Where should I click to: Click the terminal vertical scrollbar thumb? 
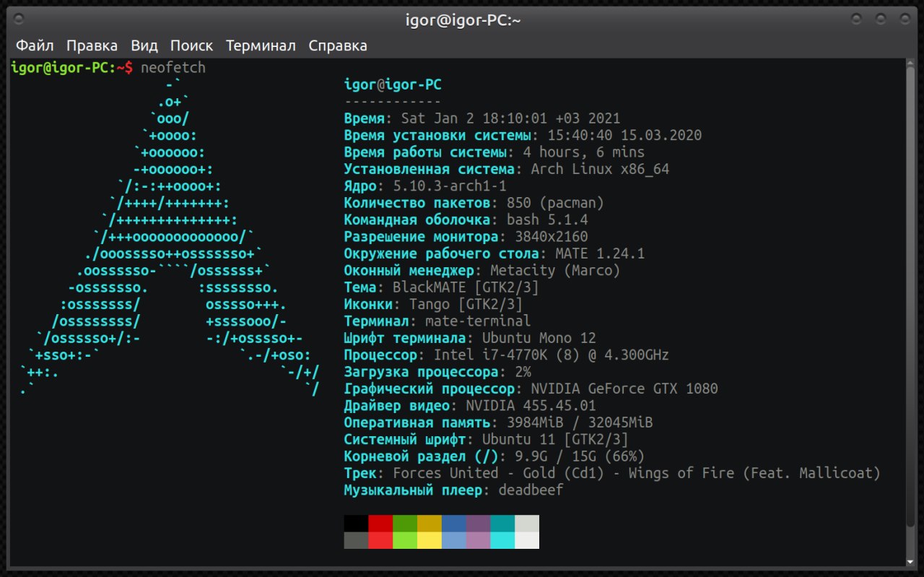coord(910,296)
